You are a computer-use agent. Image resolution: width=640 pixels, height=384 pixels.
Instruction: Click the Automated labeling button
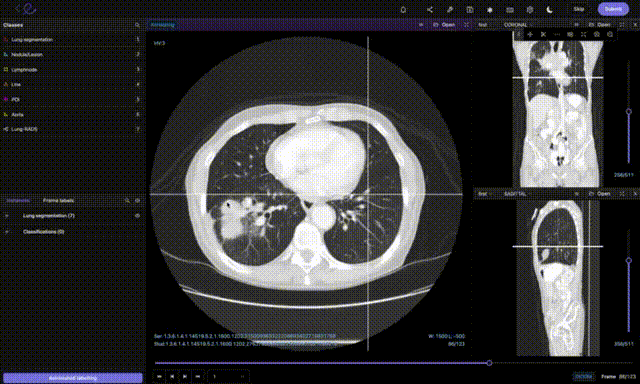pos(73,378)
